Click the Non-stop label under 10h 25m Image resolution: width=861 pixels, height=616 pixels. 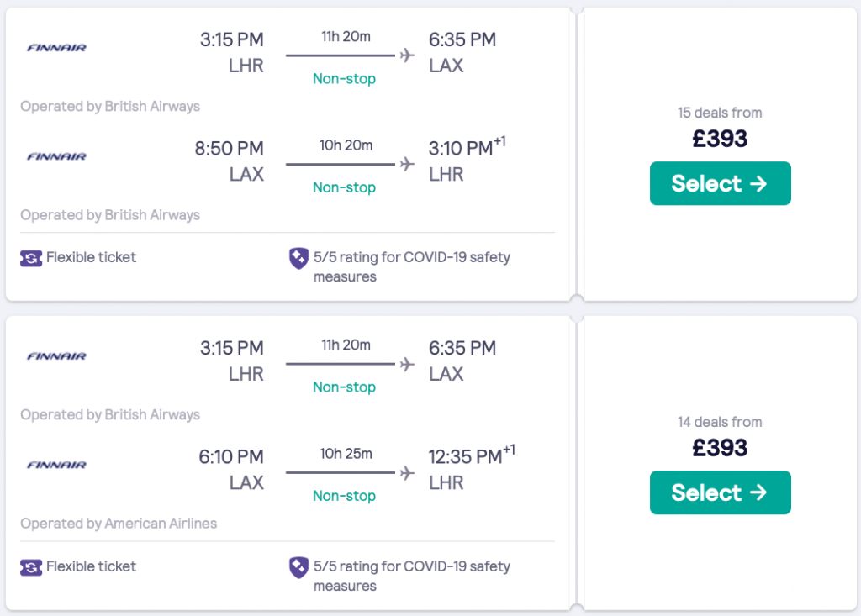[x=344, y=496]
